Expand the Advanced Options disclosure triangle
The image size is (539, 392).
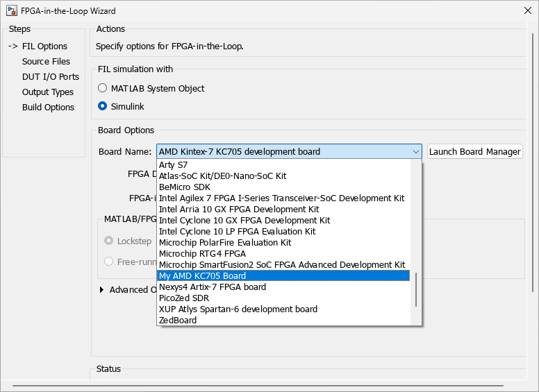tap(103, 289)
